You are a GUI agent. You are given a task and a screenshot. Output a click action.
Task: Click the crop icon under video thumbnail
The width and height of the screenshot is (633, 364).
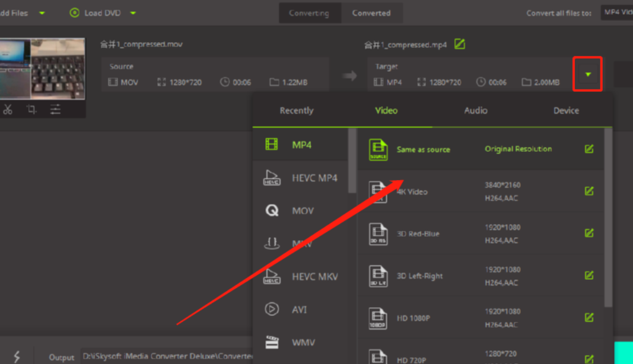31,109
